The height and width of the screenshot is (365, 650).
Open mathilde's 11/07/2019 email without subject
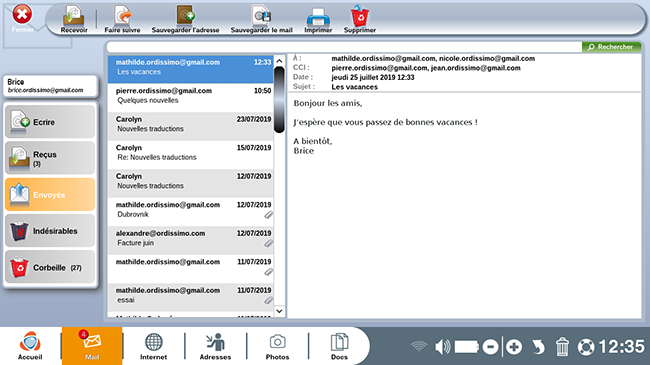(191, 269)
